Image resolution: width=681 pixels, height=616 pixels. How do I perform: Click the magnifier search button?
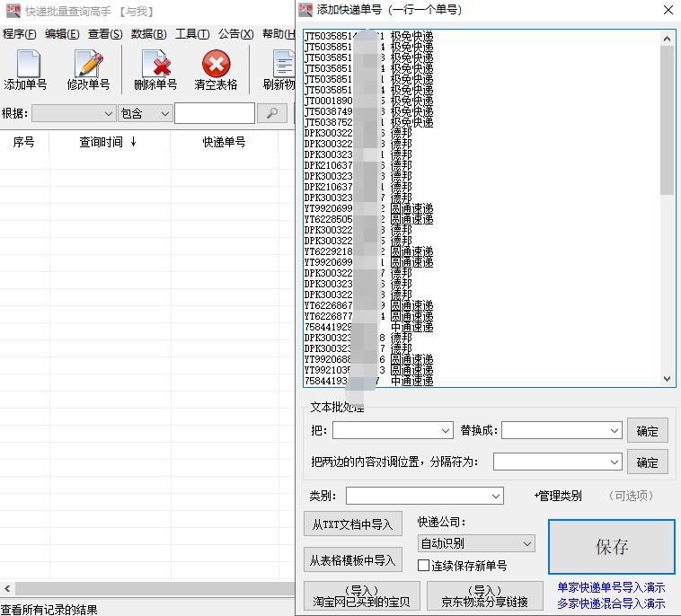pyautogui.click(x=271, y=113)
